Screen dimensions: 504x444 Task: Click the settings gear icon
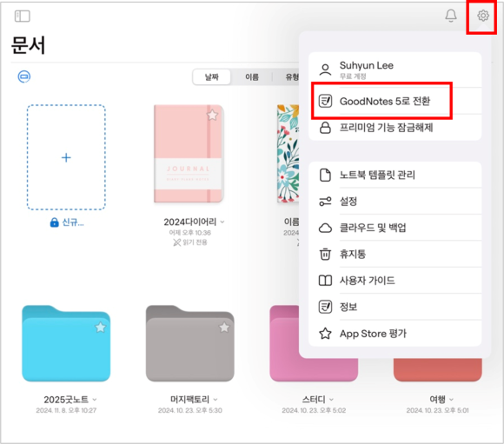tap(483, 15)
